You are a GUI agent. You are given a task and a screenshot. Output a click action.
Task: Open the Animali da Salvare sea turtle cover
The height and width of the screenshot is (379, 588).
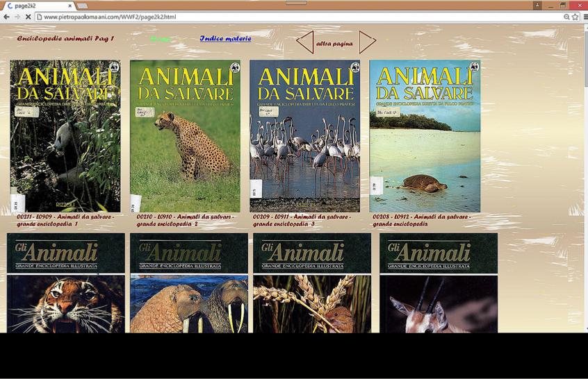(425, 136)
